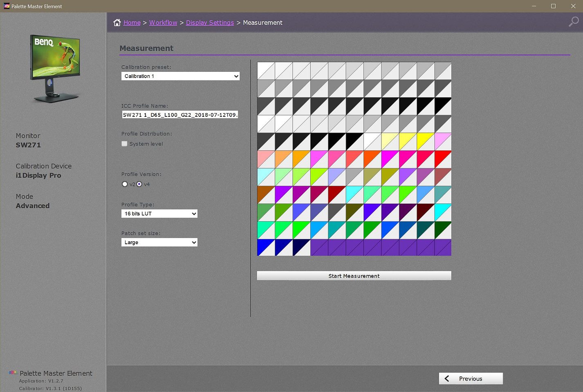The width and height of the screenshot is (583, 392).
Task: Select the v4 profile version radio
Action: 139,184
